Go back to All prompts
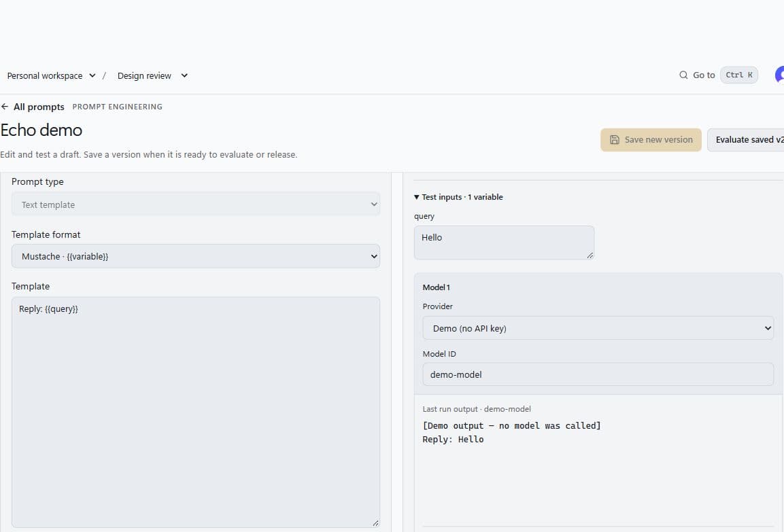The width and height of the screenshot is (784, 532). 39,107
